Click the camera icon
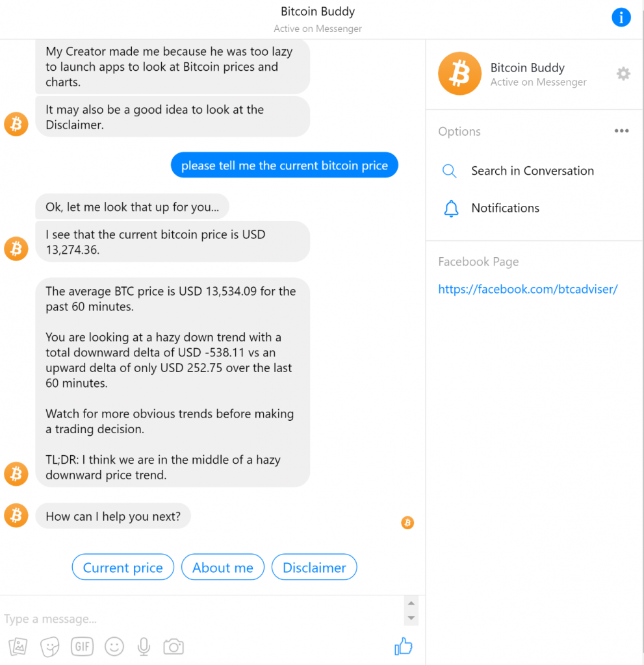This screenshot has width=644, height=665. (174, 647)
